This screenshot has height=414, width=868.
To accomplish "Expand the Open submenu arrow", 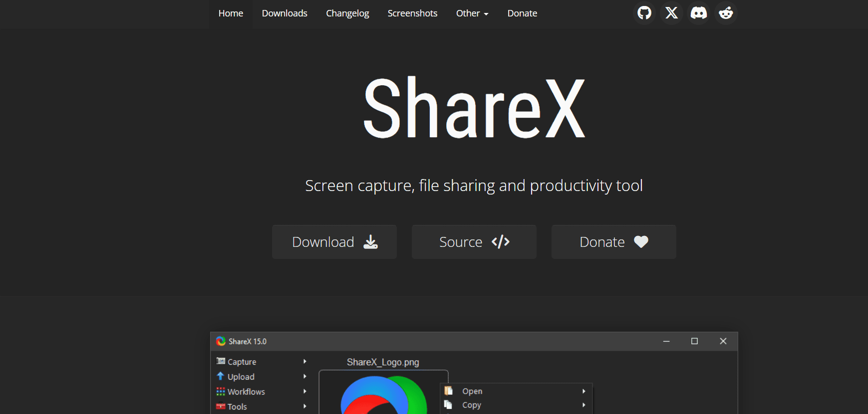I will pos(583,391).
